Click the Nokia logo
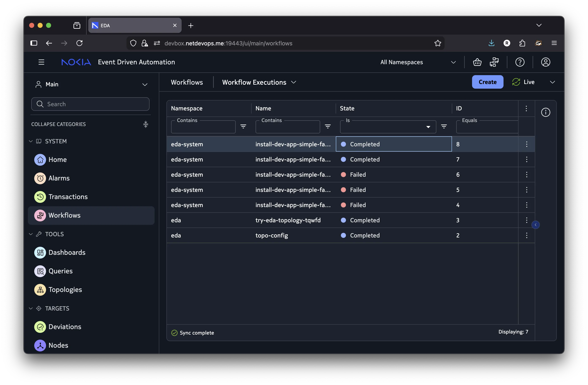Screen dimensions: 588x385 [76, 62]
